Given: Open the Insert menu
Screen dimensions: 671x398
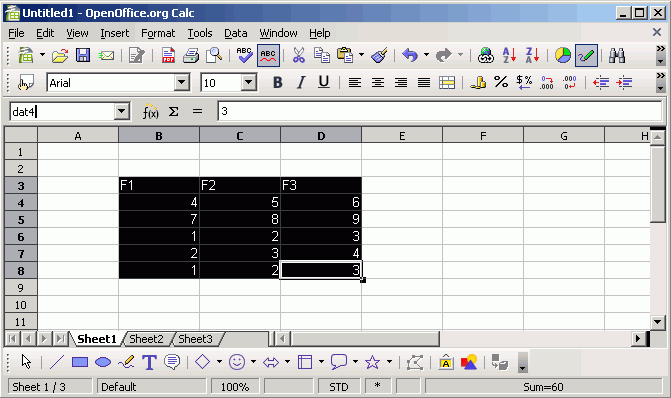Looking at the screenshot, I should pyautogui.click(x=115, y=33).
